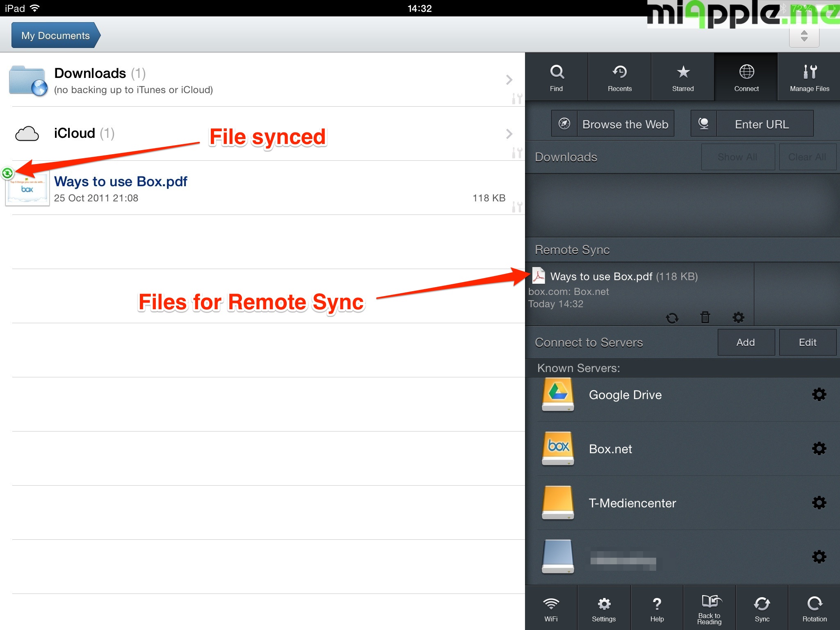
Task: Open Ways to use Box.pdf thumbnail
Action: (27, 189)
